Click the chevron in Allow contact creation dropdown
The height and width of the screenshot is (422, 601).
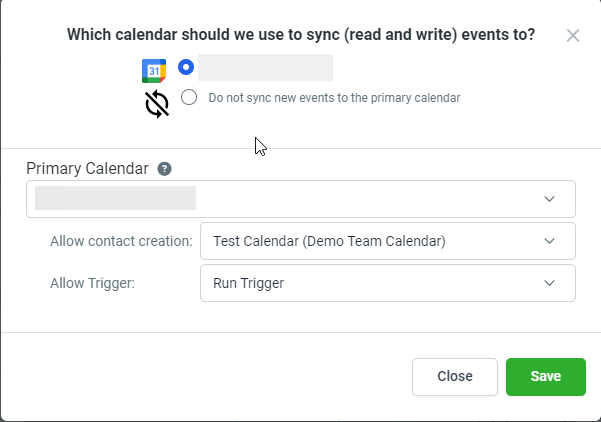click(x=549, y=241)
